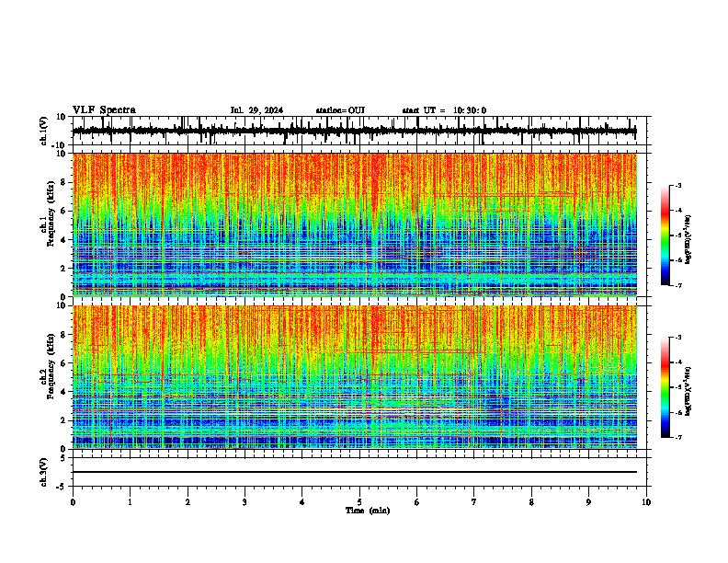Screen dimensions: 728x563
Task: Click the 'station=OUJ' header text
Action: [x=340, y=110]
